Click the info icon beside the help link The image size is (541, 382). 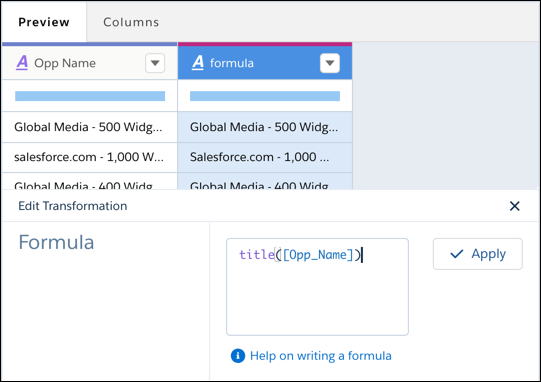pos(238,356)
